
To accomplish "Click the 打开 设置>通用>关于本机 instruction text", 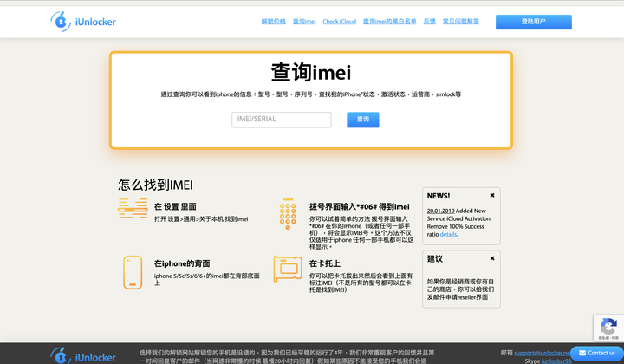I will pyautogui.click(x=201, y=219).
